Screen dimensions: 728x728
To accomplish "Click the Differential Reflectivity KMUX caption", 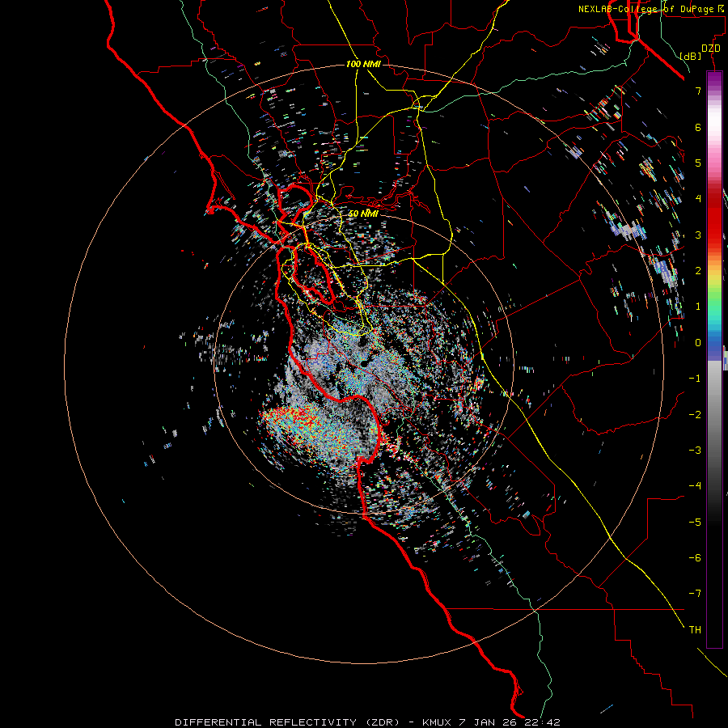I will click(x=367, y=722).
